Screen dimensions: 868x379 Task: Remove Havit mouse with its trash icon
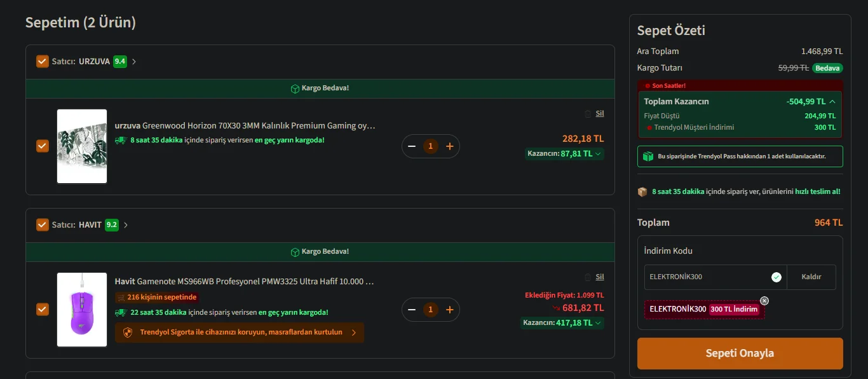click(588, 277)
